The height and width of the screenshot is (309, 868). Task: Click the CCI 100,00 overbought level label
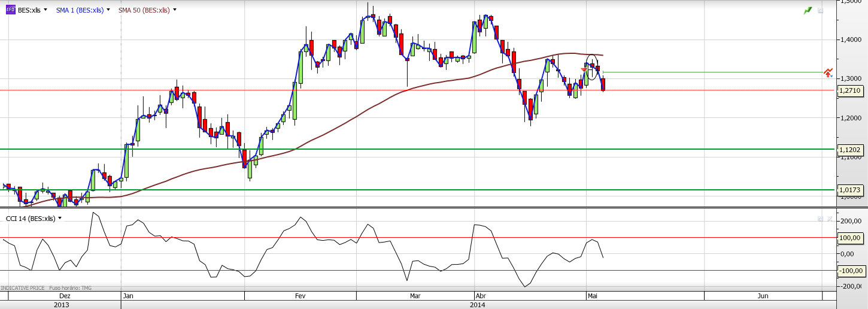pos(851,238)
